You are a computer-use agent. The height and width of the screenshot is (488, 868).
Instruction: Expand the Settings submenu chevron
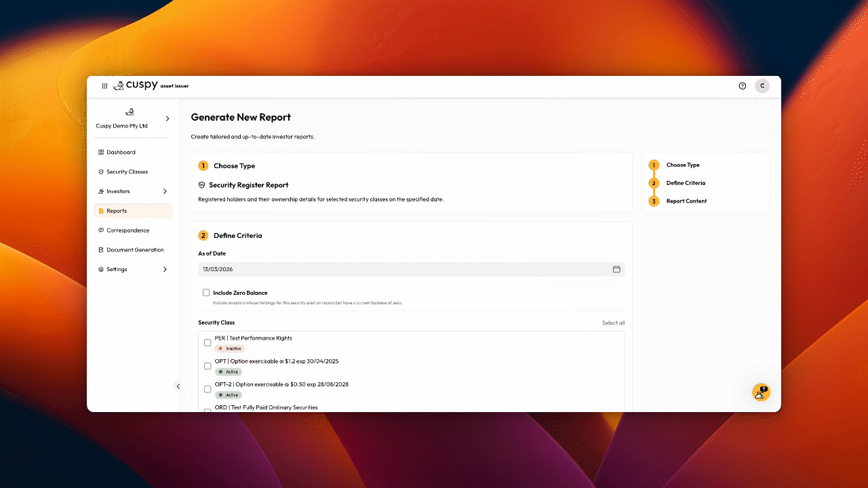[x=165, y=269]
